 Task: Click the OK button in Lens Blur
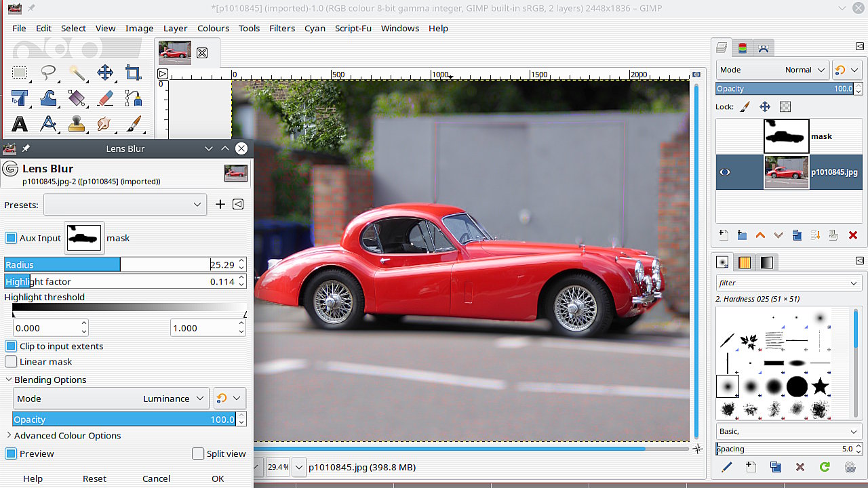click(x=218, y=479)
